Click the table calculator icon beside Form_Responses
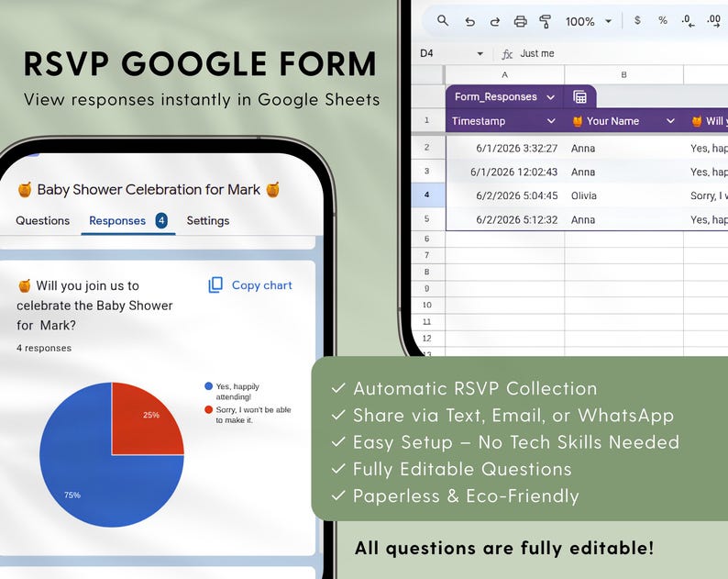 pos(579,96)
